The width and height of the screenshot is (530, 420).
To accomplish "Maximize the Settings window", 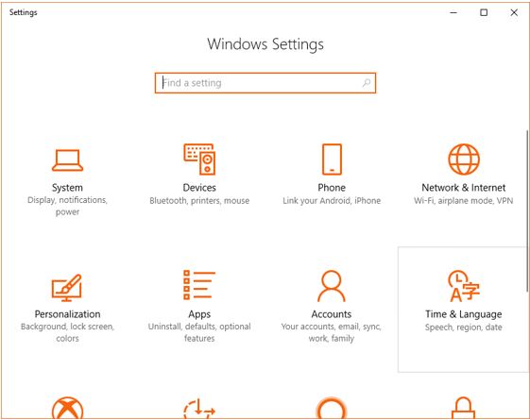I will (484, 12).
